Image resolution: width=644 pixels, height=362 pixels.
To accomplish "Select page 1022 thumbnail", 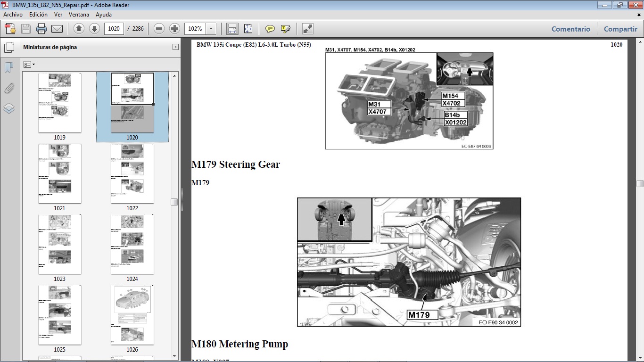I will [132, 173].
